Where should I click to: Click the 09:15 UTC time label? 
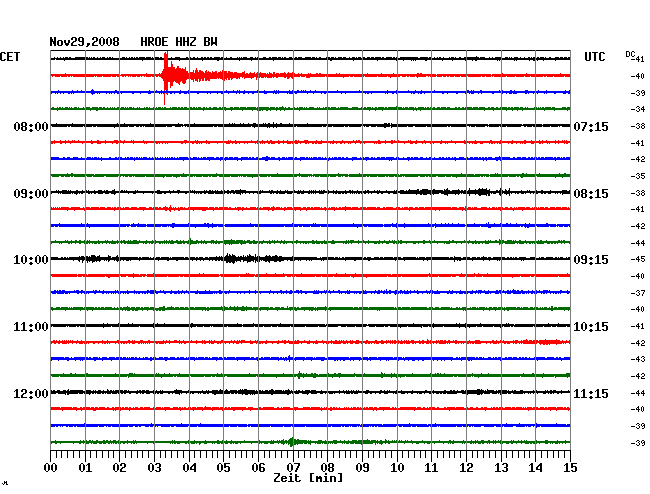[x=591, y=260]
